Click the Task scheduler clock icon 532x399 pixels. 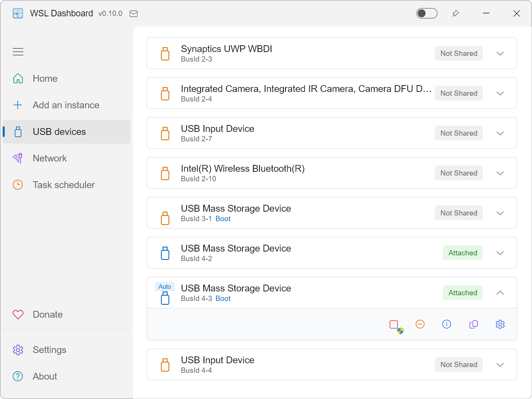pos(18,185)
